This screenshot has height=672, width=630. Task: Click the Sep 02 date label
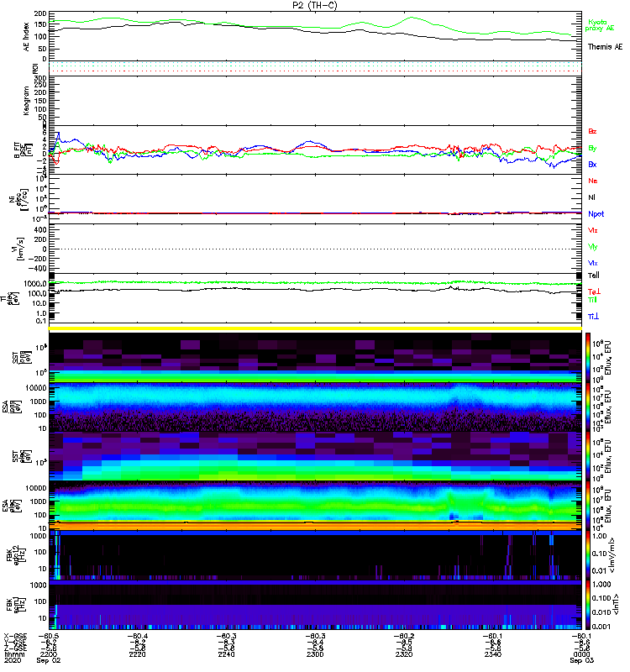click(x=49, y=660)
